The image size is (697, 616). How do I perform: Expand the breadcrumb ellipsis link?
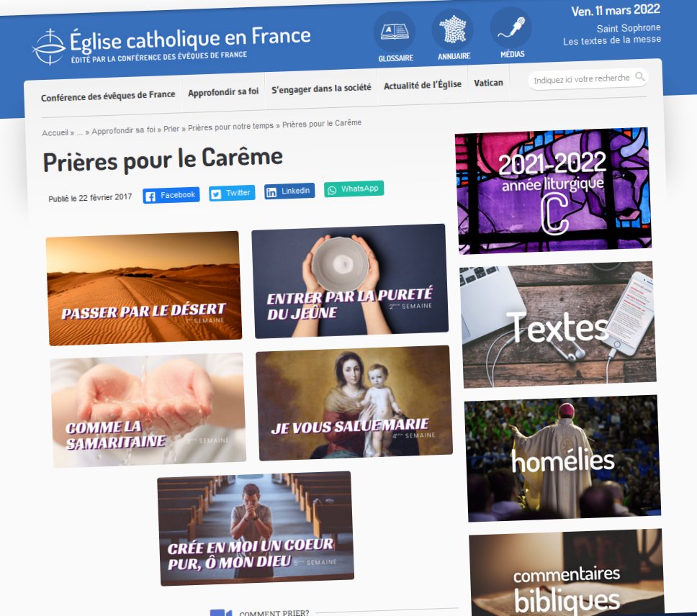[x=80, y=132]
